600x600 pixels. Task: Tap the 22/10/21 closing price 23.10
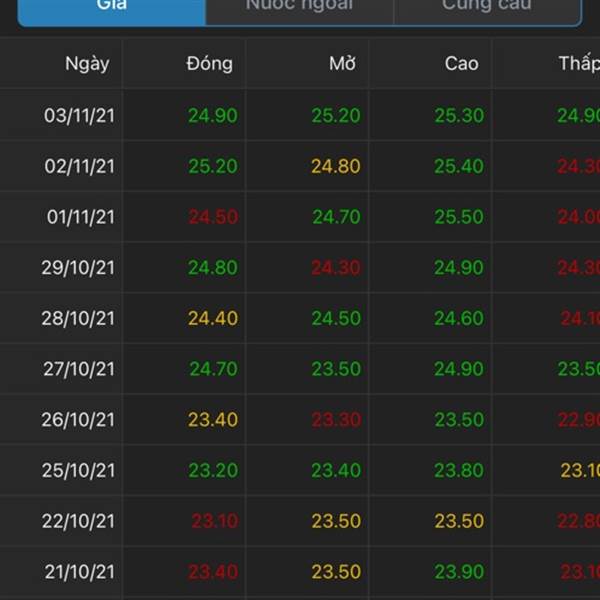[x=215, y=521]
